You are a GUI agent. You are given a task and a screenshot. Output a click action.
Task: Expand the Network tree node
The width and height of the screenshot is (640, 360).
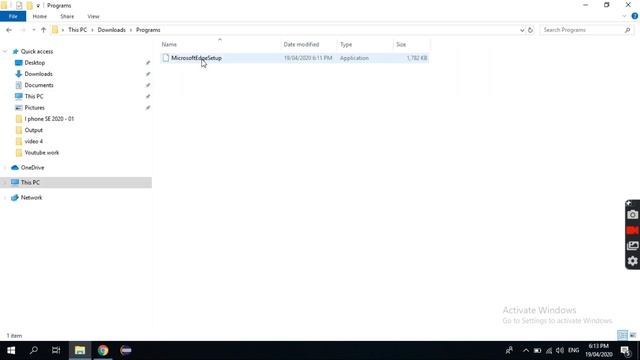pyautogui.click(x=5, y=198)
